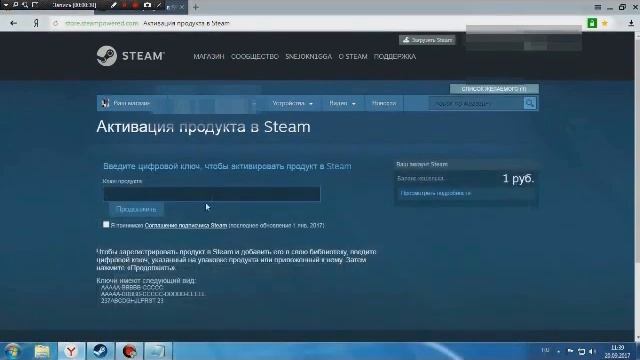Open File Explorer from the taskbar
The width and height of the screenshot is (640, 360).
point(42,351)
